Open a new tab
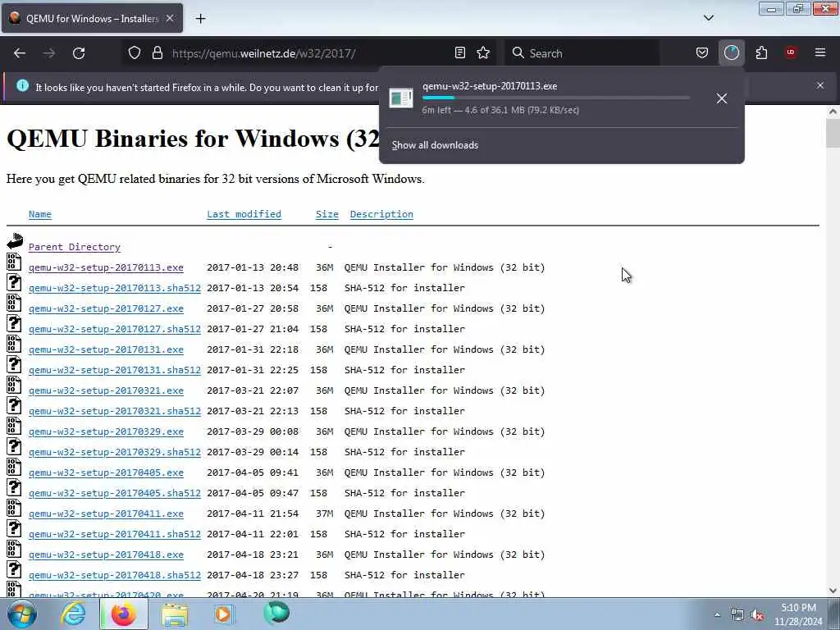840x630 pixels. pos(200,19)
